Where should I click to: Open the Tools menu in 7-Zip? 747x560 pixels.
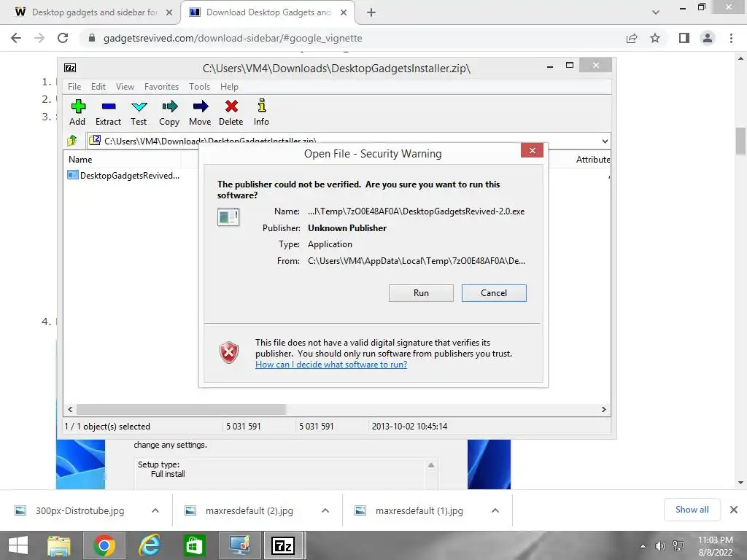[199, 87]
